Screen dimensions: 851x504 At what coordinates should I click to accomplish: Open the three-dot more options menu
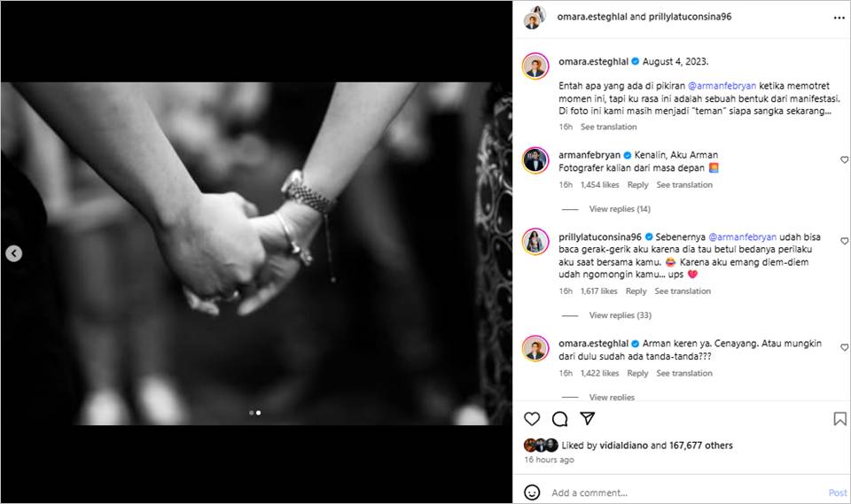click(839, 18)
